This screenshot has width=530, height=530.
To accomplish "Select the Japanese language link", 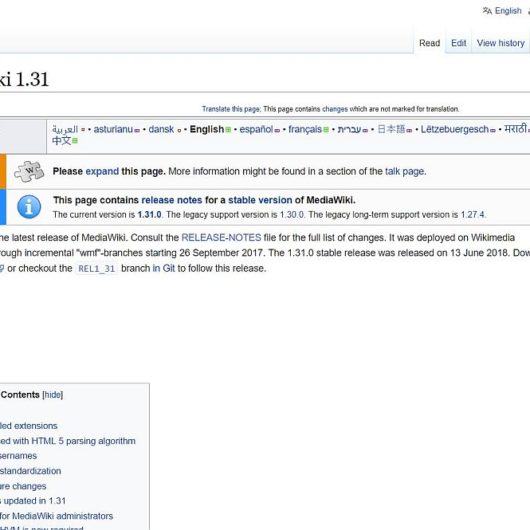I will [x=391, y=129].
